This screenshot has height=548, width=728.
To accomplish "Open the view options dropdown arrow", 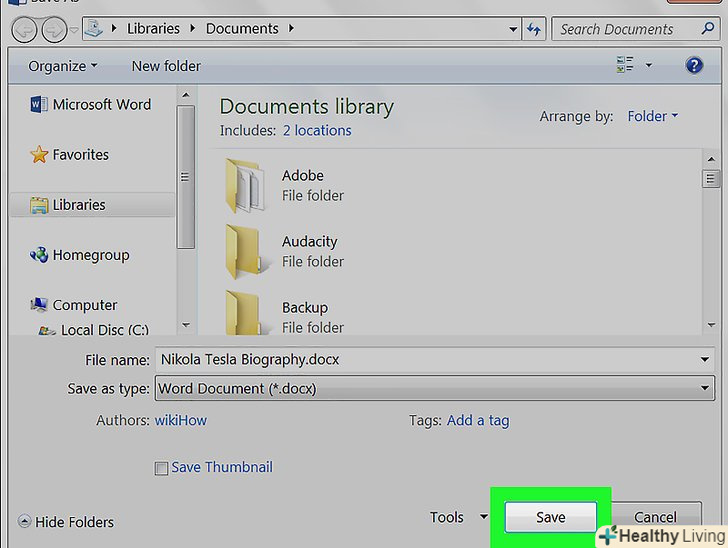I will click(x=649, y=65).
